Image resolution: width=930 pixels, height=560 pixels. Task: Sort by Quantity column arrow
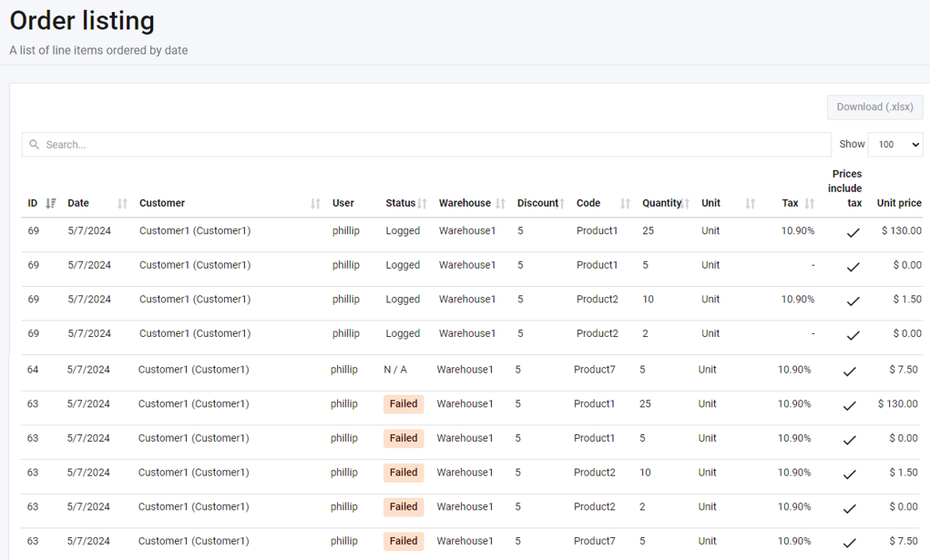(x=686, y=203)
